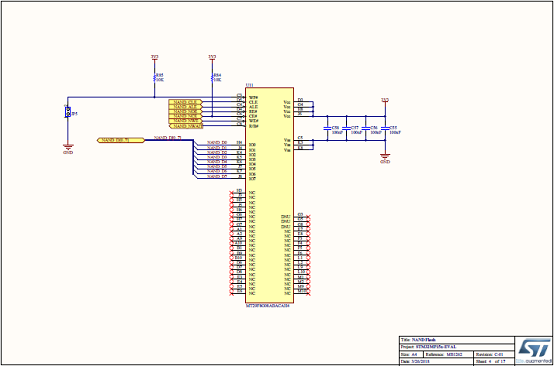
Task: Select the ST logo in title block
Action: point(533,350)
